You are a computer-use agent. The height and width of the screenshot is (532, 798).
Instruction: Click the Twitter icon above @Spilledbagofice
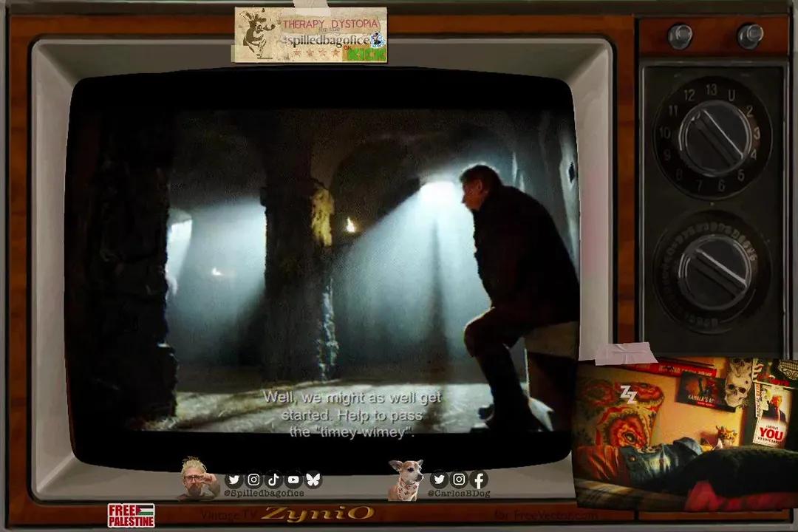tap(233, 480)
